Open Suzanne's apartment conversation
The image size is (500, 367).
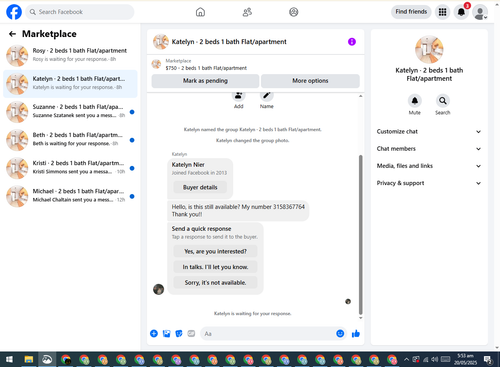[x=70, y=111]
